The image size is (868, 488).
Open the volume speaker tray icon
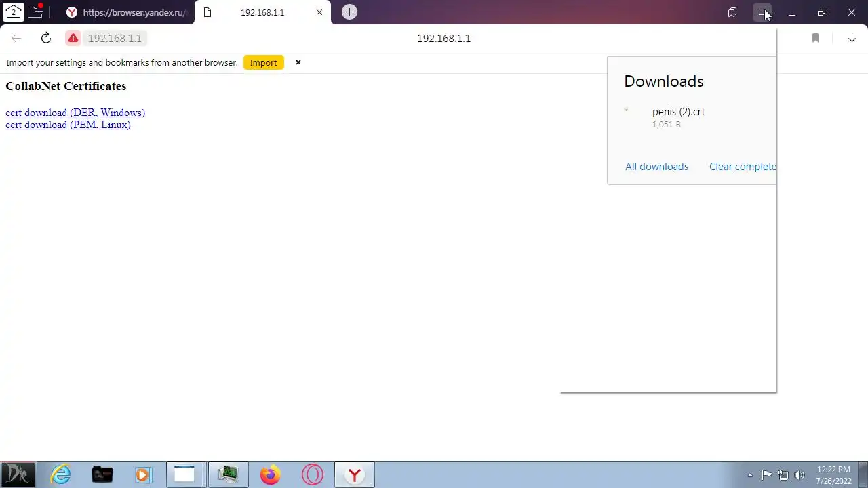pyautogui.click(x=800, y=475)
